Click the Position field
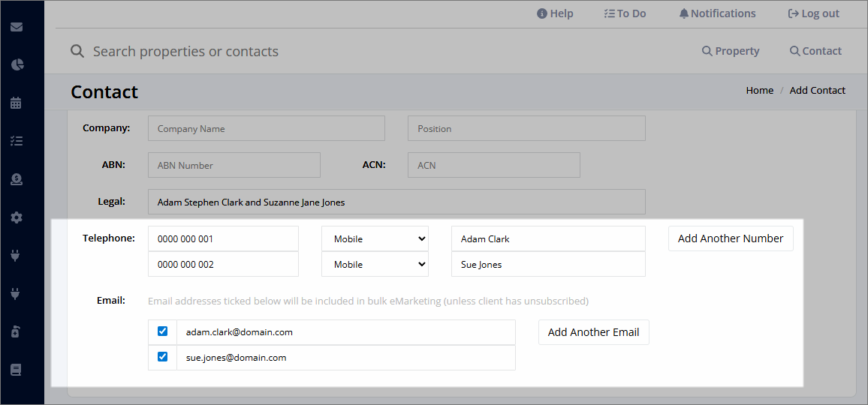 pos(526,128)
